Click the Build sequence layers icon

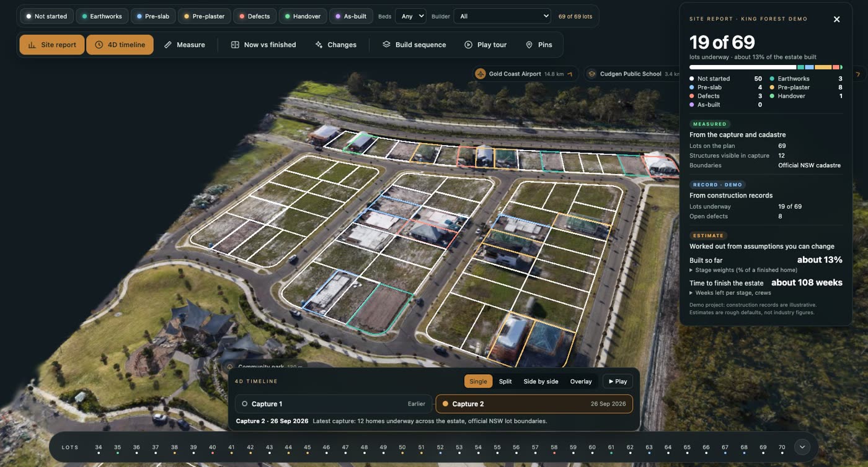tap(386, 45)
